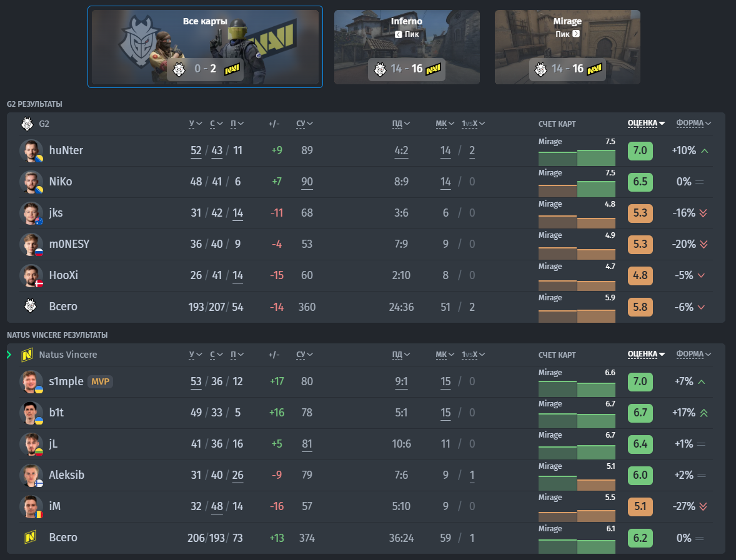Click s1mple's kills value 53
Screen dimensions: 736x560
pyautogui.click(x=196, y=382)
